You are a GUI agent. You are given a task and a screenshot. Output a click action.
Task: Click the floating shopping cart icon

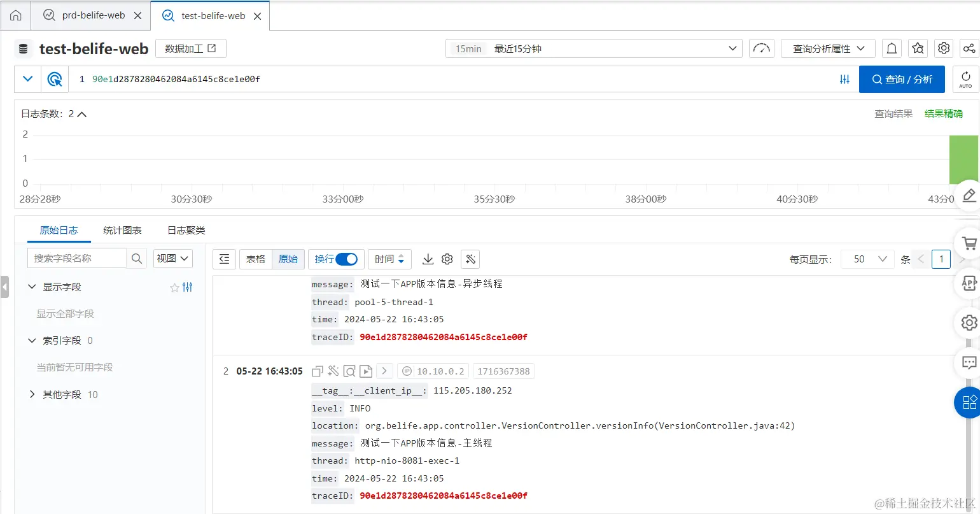click(969, 243)
